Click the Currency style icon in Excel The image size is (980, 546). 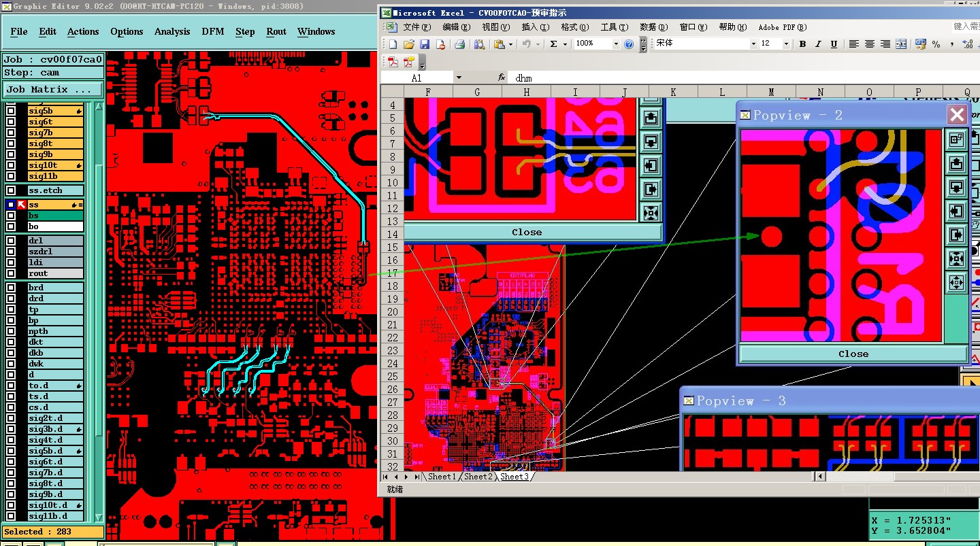click(x=920, y=44)
